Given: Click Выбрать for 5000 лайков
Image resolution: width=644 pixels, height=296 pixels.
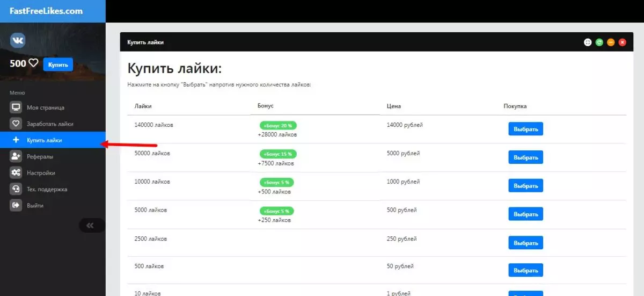Looking at the screenshot, I should pyautogui.click(x=526, y=214).
